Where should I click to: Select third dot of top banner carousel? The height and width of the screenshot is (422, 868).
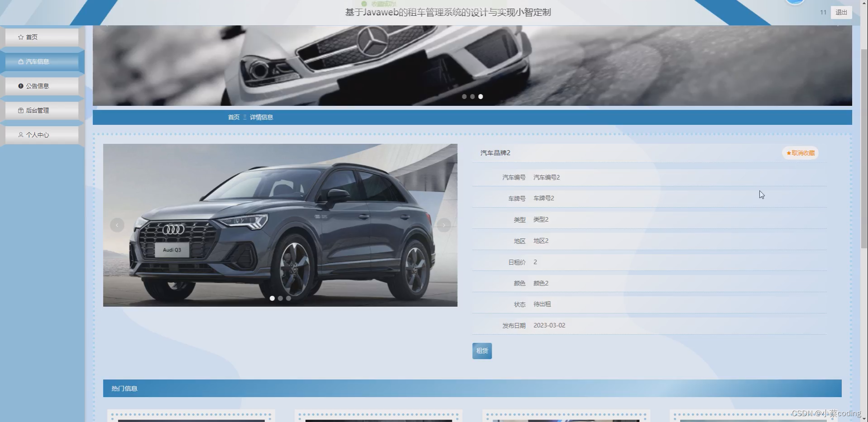click(x=480, y=96)
